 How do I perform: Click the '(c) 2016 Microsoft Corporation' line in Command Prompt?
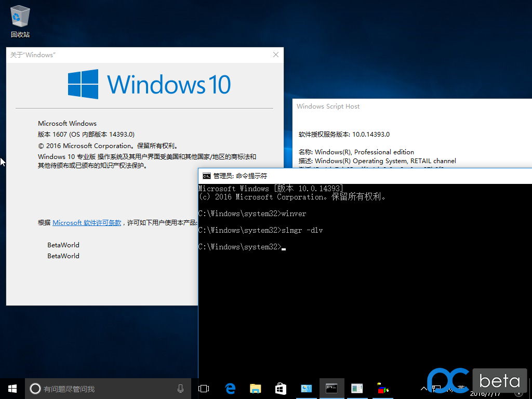pyautogui.click(x=292, y=197)
